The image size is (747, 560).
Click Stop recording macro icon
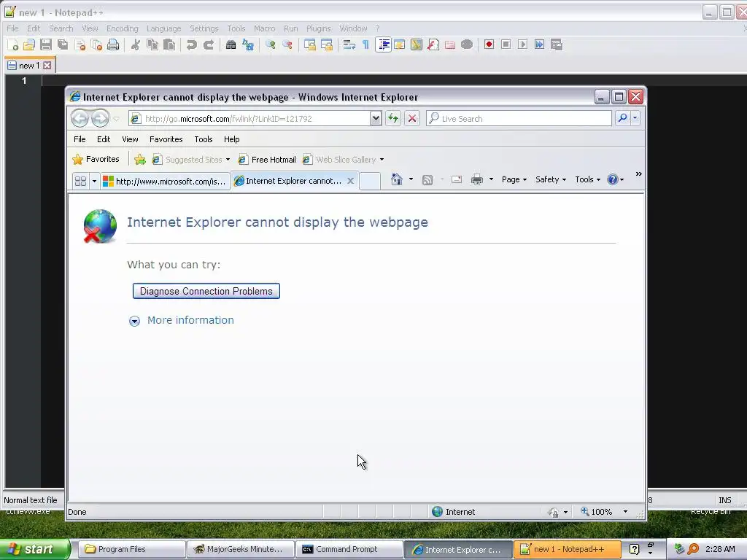(x=506, y=44)
